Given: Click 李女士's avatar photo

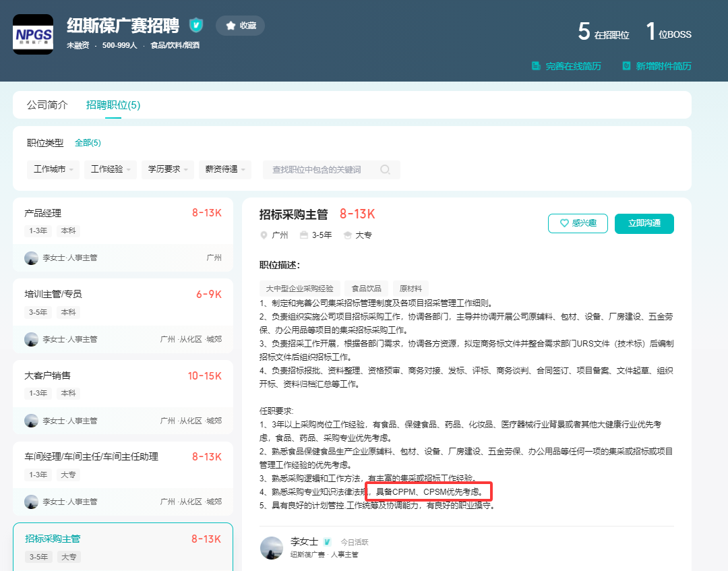Looking at the screenshot, I should click(272, 548).
